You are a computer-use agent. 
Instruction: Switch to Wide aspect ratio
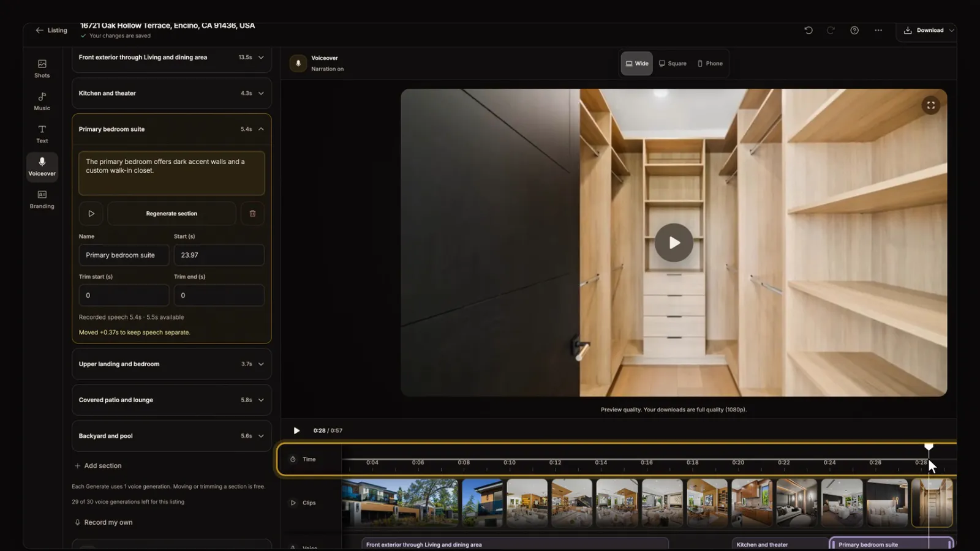pos(637,64)
